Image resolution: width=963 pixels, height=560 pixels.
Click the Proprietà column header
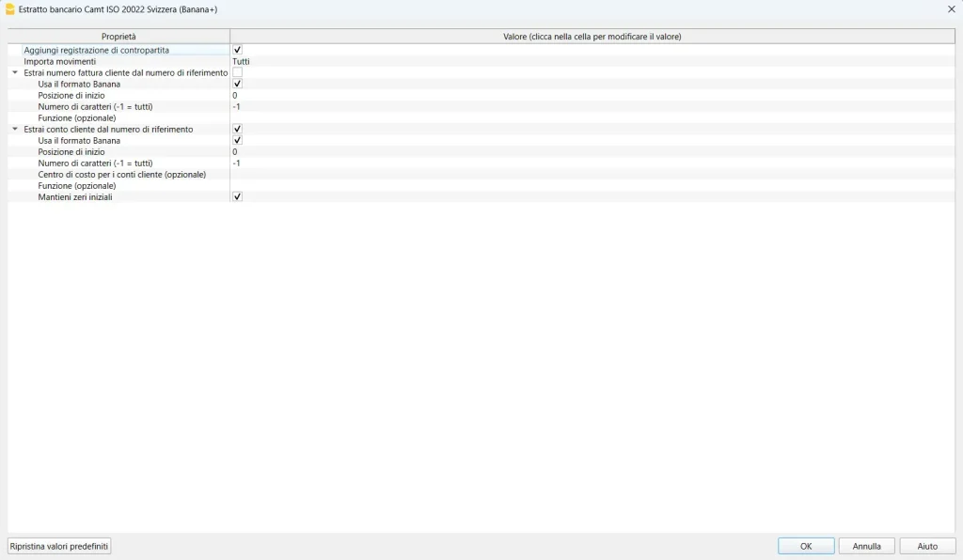[x=118, y=37]
